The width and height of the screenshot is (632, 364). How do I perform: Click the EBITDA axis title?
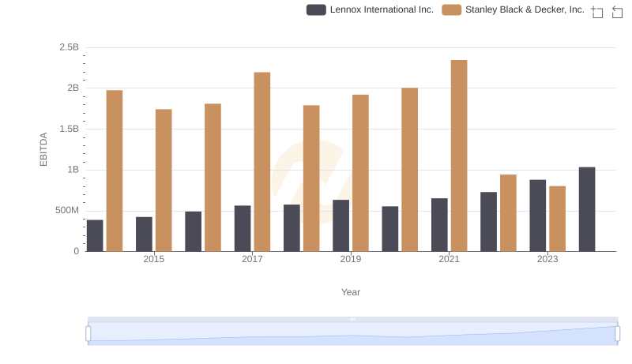pyautogui.click(x=43, y=149)
